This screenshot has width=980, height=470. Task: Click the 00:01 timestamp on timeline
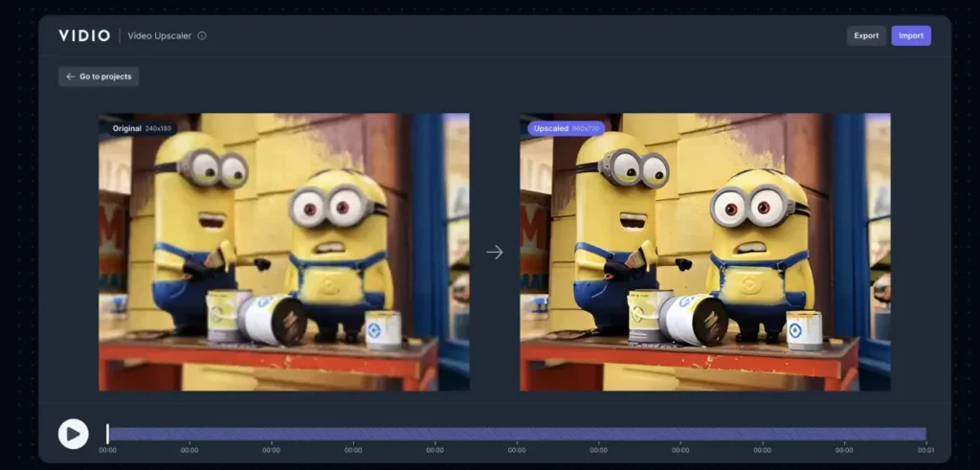(925, 450)
